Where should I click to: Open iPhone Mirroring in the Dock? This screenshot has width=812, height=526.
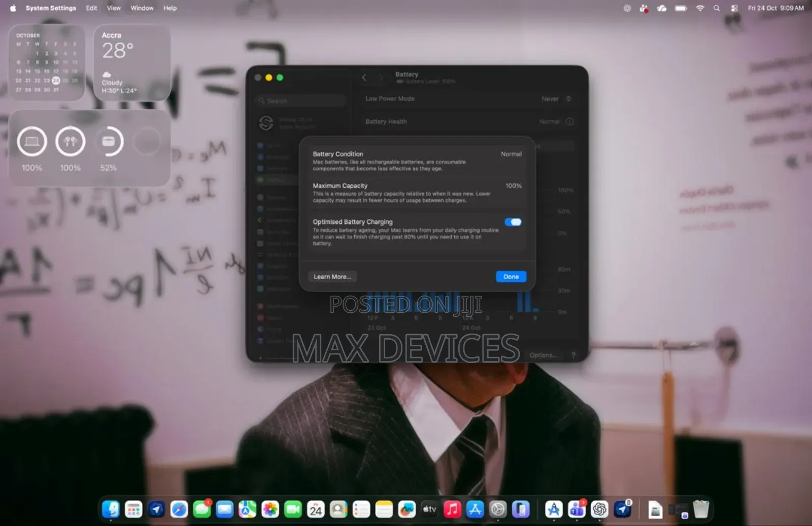pos(521,509)
